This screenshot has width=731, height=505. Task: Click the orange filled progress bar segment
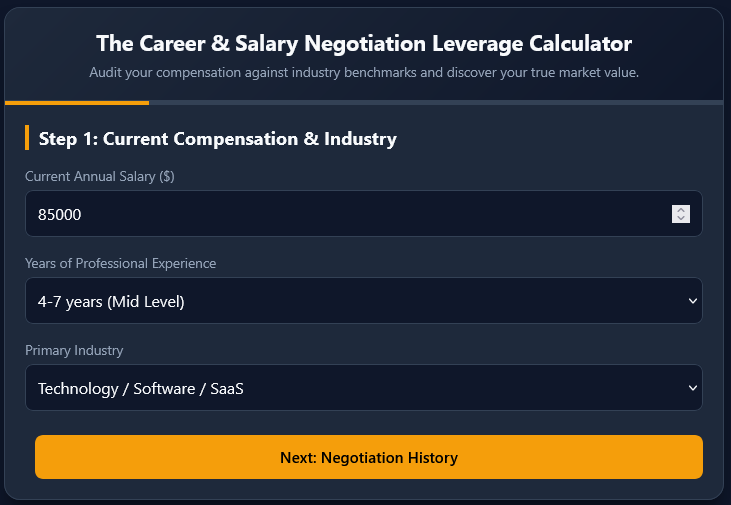(77, 103)
